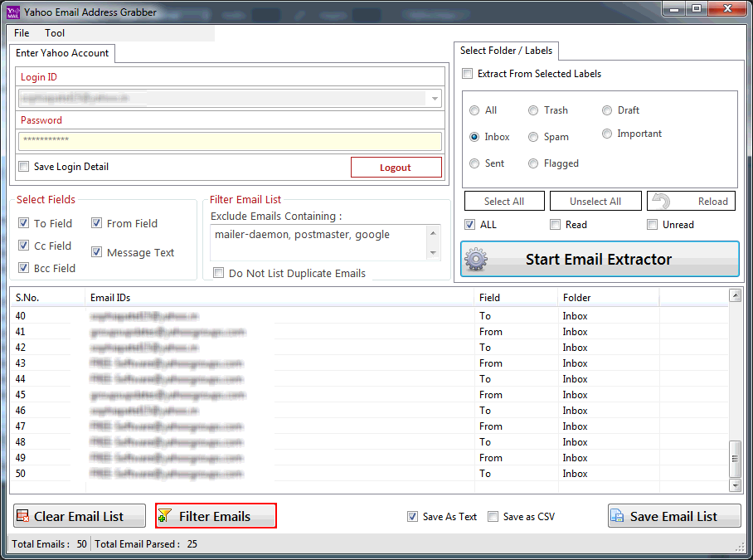This screenshot has height=560, width=753.
Task: Select the Select Folder / Labels tab
Action: coord(506,51)
